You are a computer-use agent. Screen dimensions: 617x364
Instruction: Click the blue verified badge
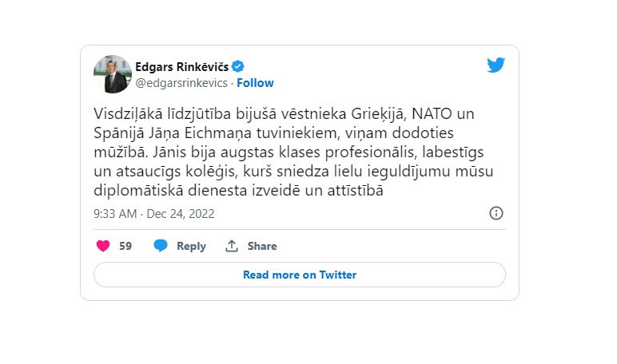237,66
